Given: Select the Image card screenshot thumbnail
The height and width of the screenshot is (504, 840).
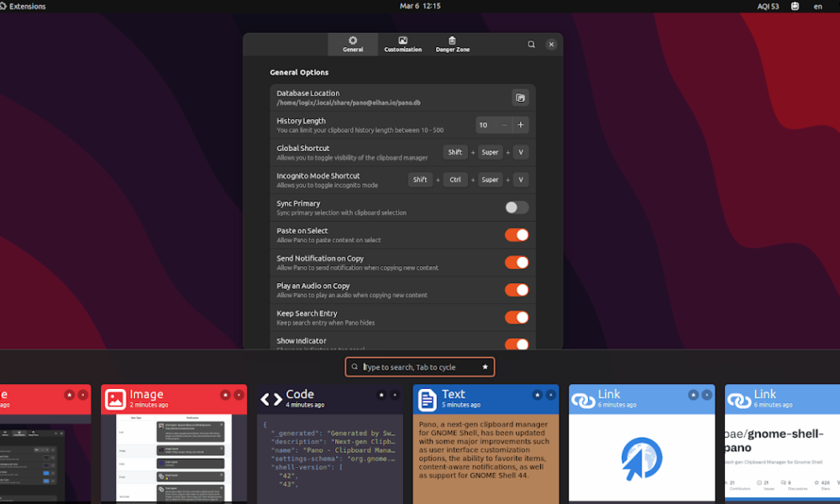Looking at the screenshot, I should click(x=174, y=458).
